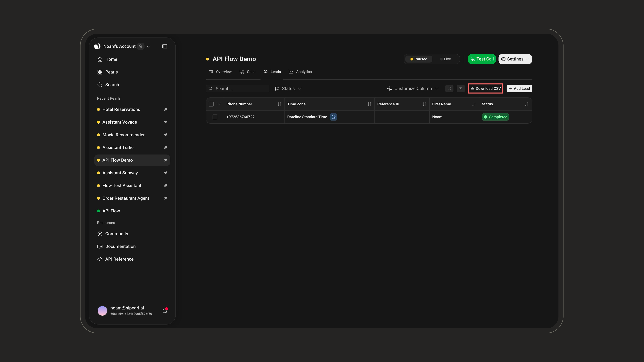Expand selection options chevron beside header checkbox
The height and width of the screenshot is (362, 644).
tap(218, 104)
